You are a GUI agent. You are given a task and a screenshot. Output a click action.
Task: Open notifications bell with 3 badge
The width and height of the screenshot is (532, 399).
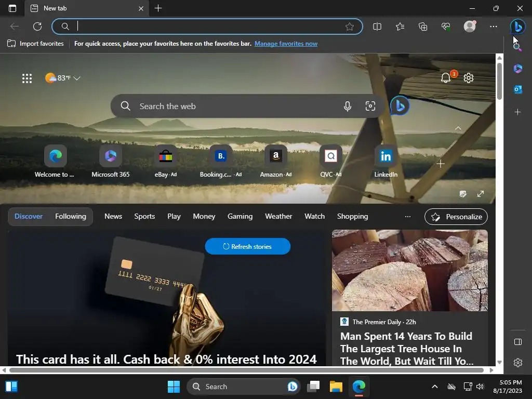(446, 78)
